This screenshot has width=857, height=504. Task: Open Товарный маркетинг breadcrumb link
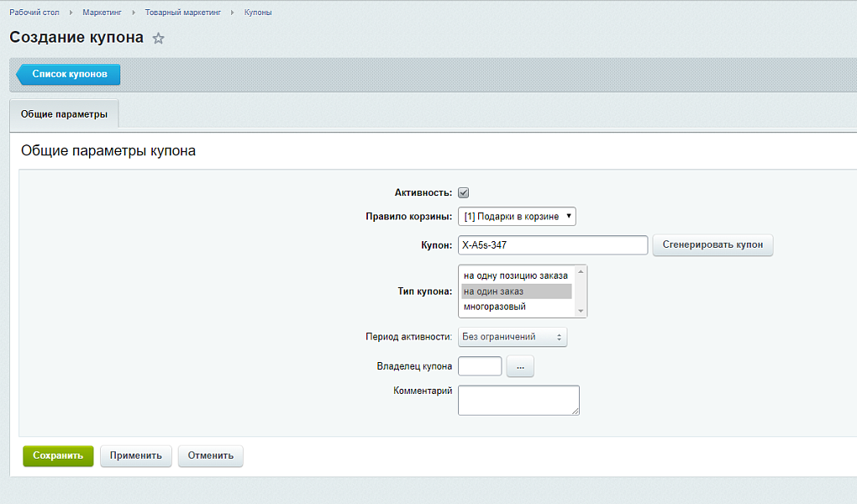(x=181, y=13)
